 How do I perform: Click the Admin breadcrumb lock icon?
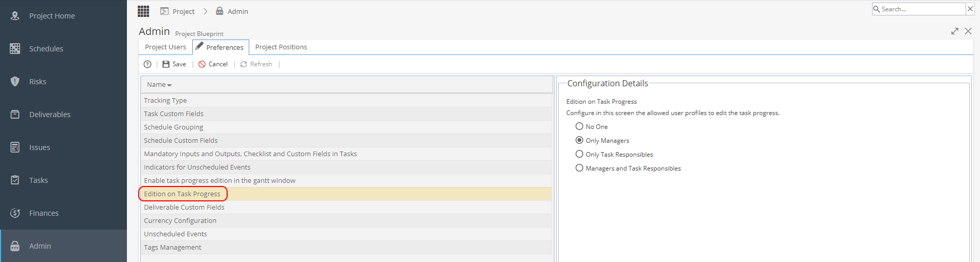[x=219, y=11]
